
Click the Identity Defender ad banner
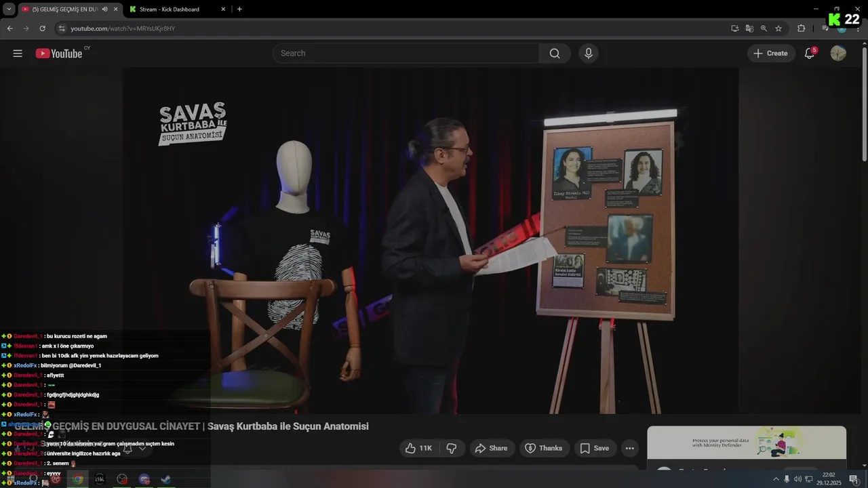pyautogui.click(x=747, y=443)
